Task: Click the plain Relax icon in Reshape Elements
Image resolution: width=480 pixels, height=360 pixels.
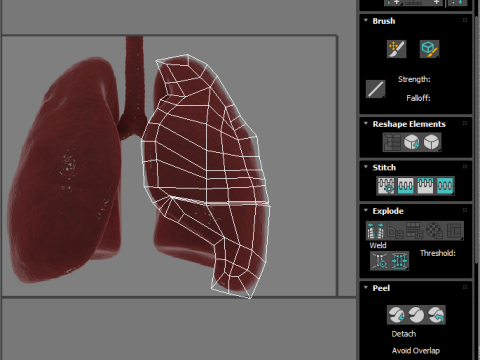Action: pyautogui.click(x=432, y=142)
